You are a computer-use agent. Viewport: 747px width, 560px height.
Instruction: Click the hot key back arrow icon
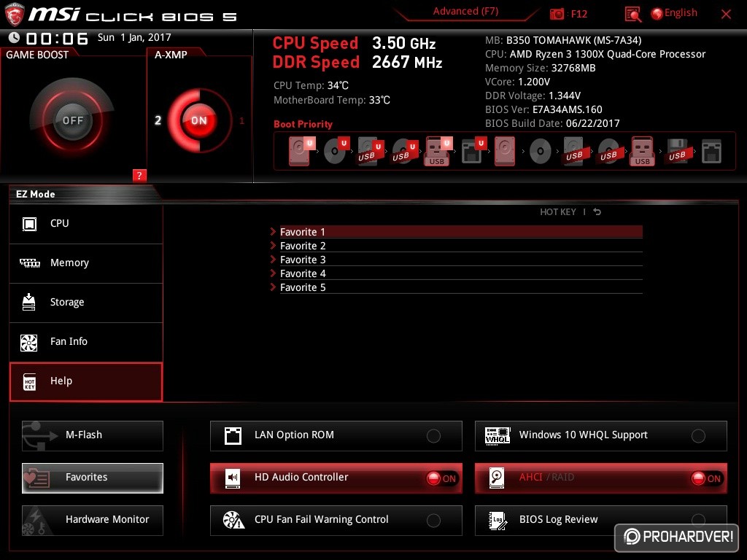[597, 212]
